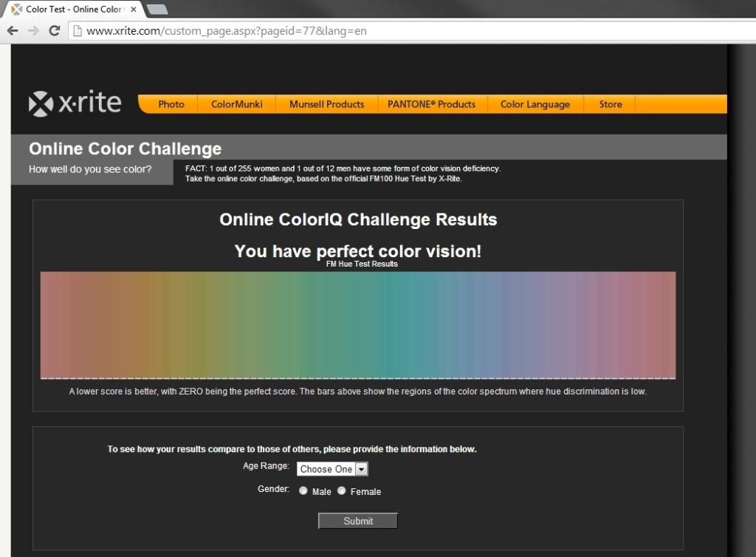Image resolution: width=756 pixels, height=557 pixels.
Task: Open the Store menu
Action: (x=611, y=104)
